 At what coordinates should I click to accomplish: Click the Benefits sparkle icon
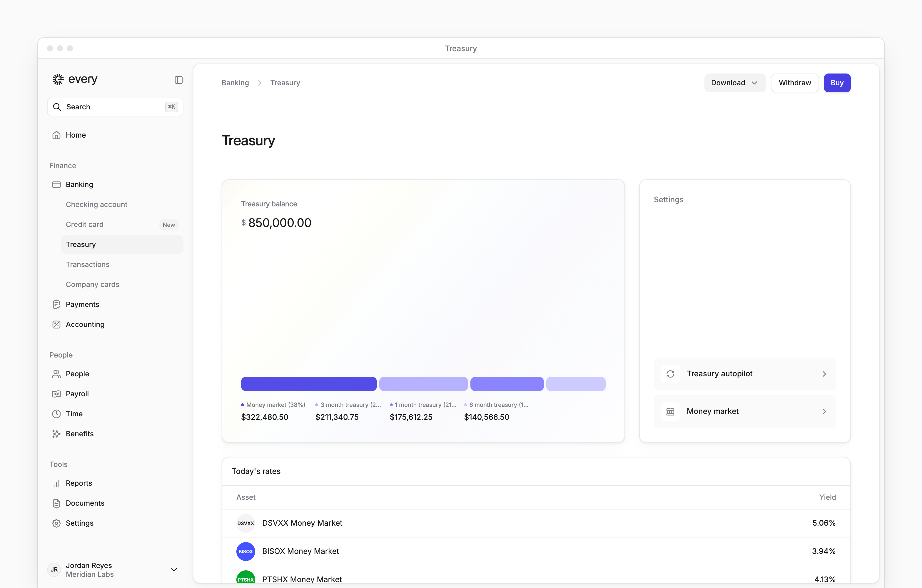(56, 434)
